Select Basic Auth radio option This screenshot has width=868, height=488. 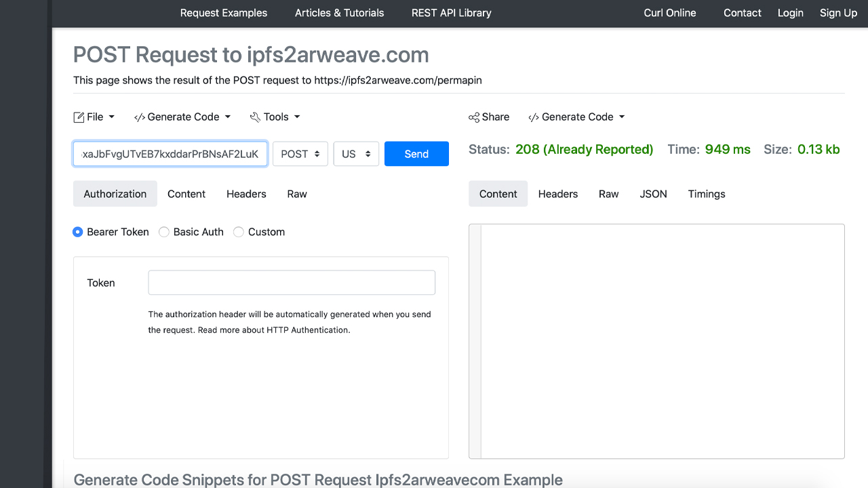[164, 232]
